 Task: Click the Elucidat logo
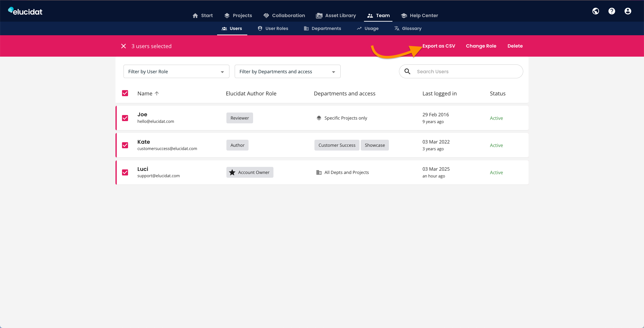pyautogui.click(x=25, y=11)
